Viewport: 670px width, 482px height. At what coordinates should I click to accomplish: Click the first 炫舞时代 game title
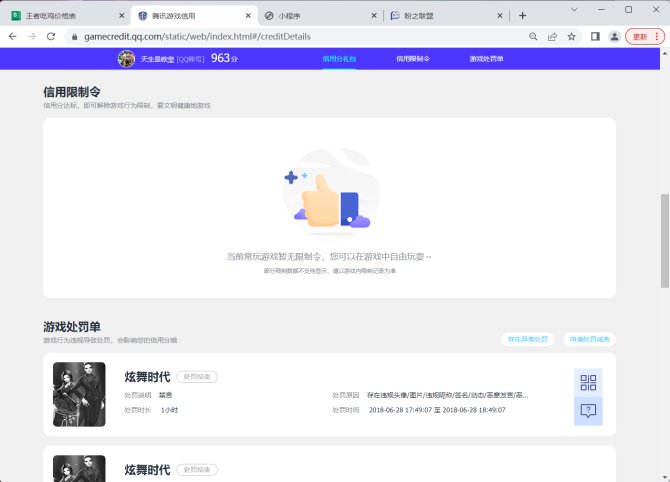tap(147, 377)
